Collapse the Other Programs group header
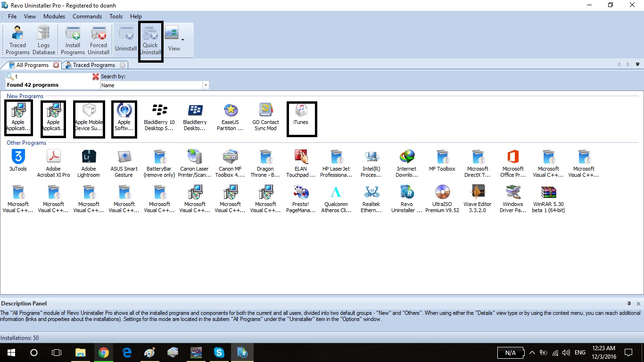This screenshot has width=644, height=362. pyautogui.click(x=26, y=143)
